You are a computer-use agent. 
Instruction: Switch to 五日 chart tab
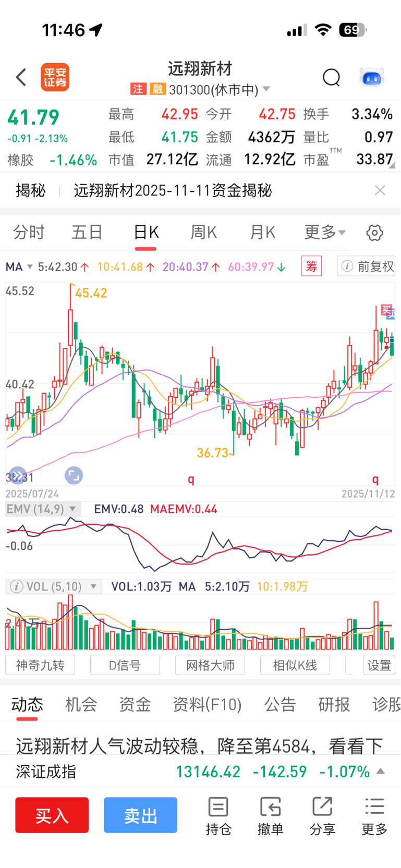87,233
